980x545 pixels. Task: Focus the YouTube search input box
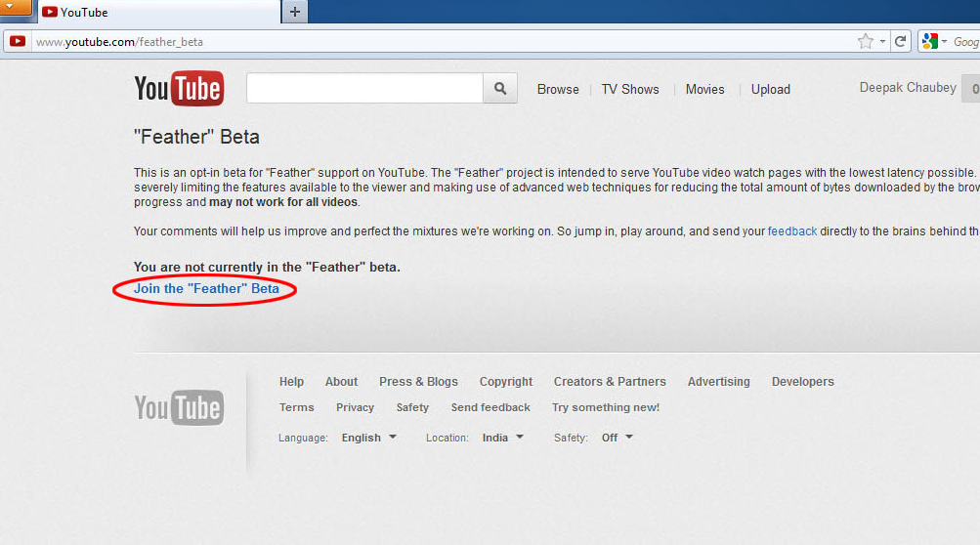click(x=365, y=88)
